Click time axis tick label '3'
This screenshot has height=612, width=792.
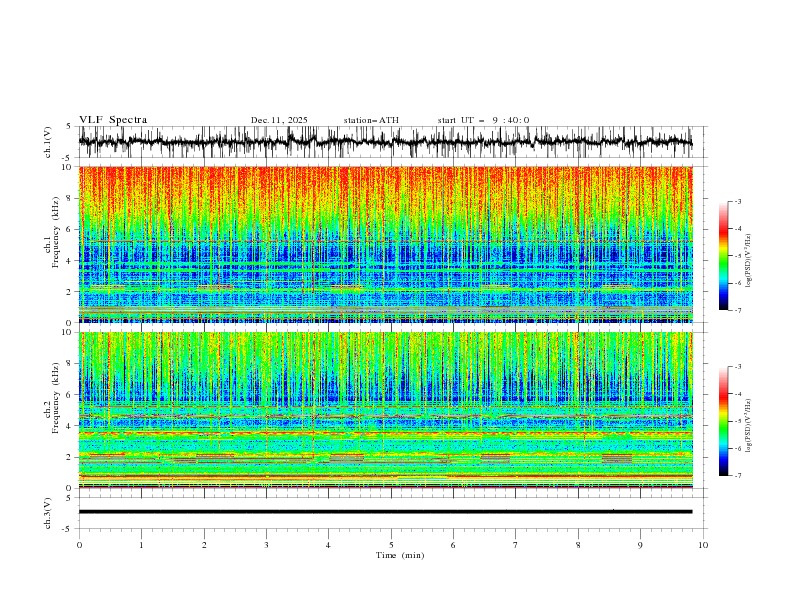click(x=266, y=545)
